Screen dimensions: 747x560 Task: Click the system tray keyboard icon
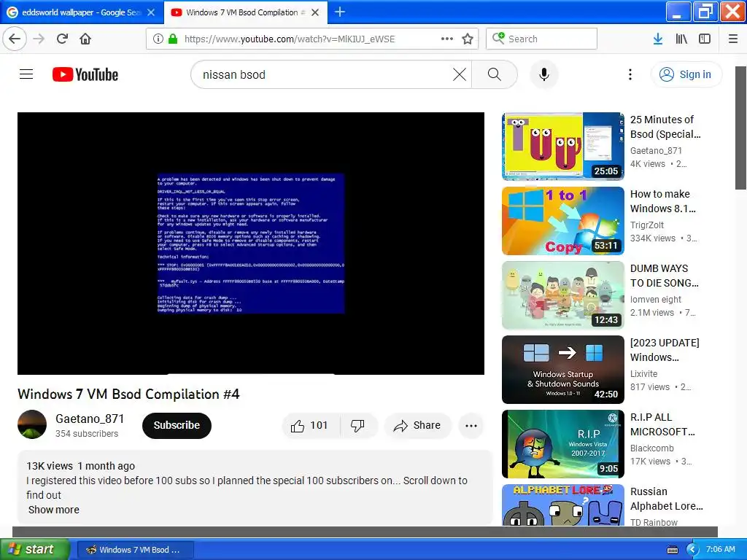click(673, 550)
